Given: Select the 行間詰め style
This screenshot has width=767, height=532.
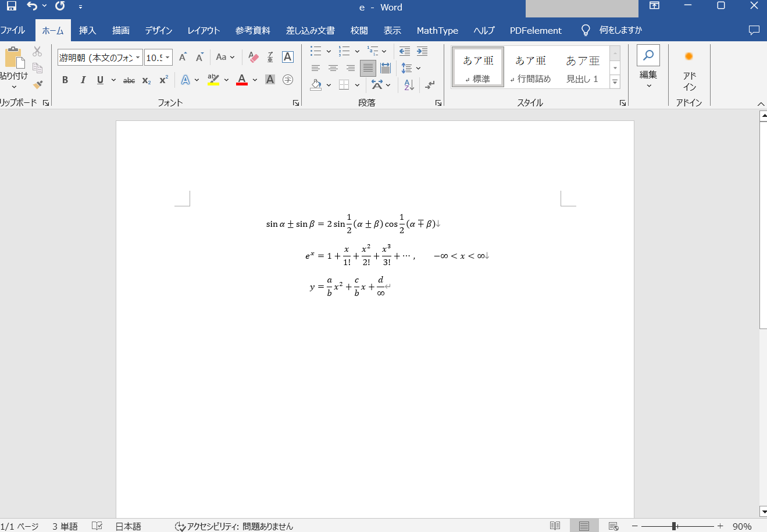Looking at the screenshot, I should 530,67.
